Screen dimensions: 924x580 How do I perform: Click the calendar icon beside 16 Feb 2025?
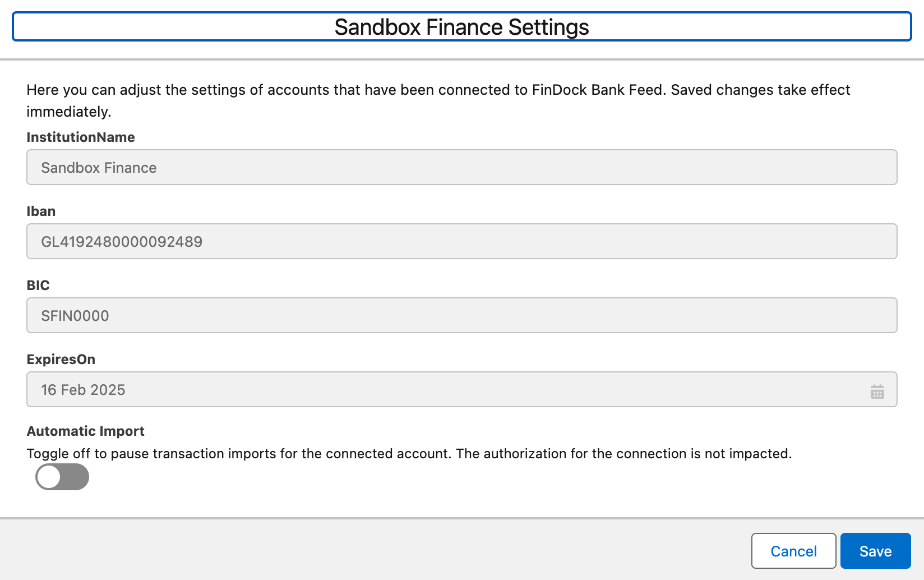(x=877, y=390)
